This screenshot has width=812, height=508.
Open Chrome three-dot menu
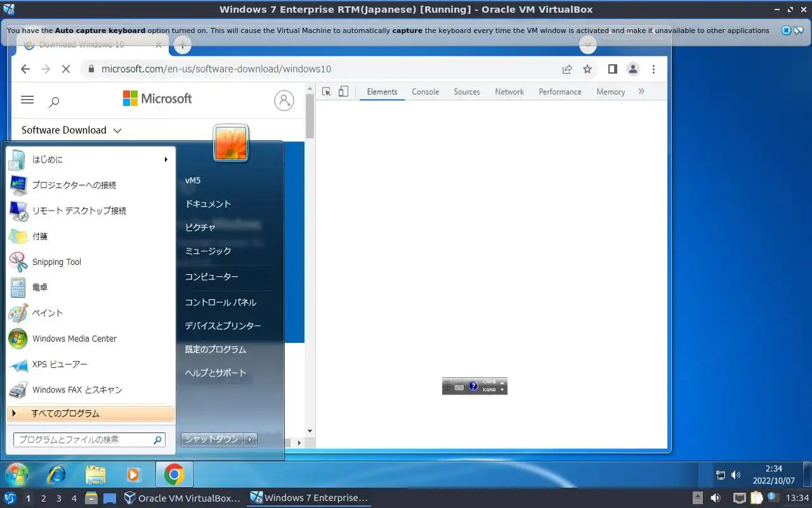click(653, 69)
